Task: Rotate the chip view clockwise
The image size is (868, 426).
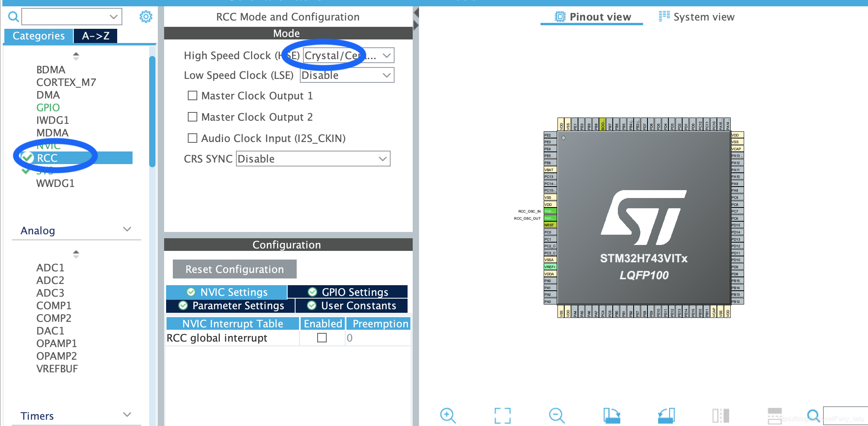Action: 612,415
